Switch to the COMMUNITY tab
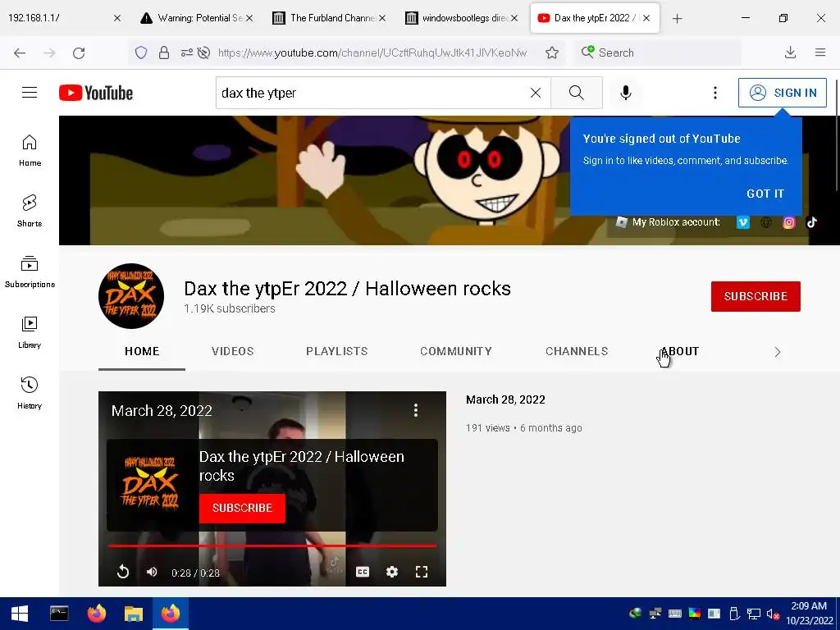Viewport: 840px width, 630px height. (456, 351)
